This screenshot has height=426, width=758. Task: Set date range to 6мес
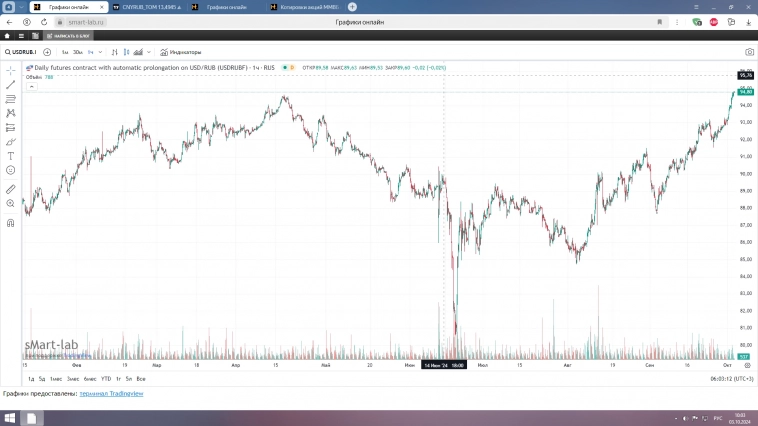coord(90,379)
